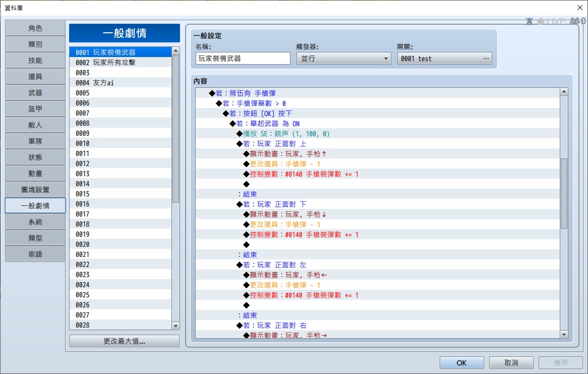The width and height of the screenshot is (588, 374).
Task: Select the command 顯示動畫：玩家, 手枪↑
Action: coord(378,154)
